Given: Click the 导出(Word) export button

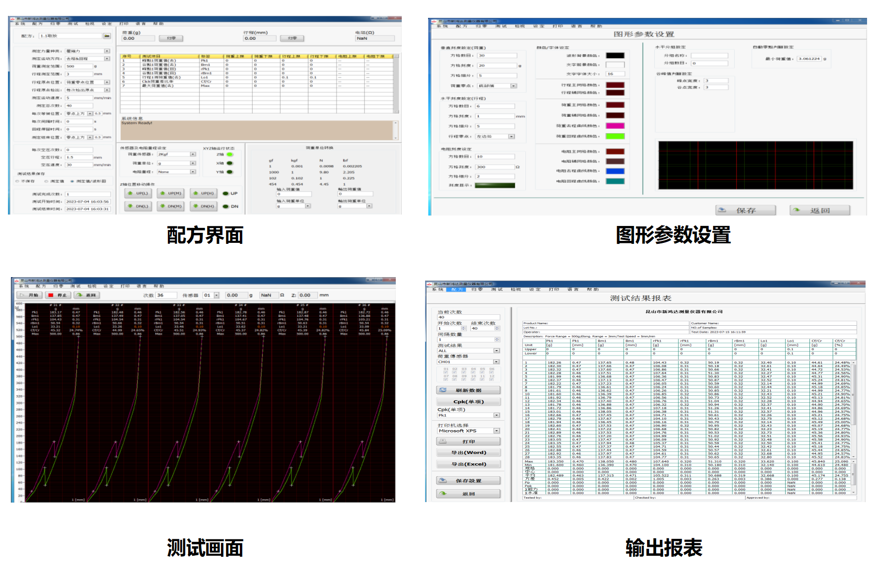Looking at the screenshot, I should (x=468, y=453).
